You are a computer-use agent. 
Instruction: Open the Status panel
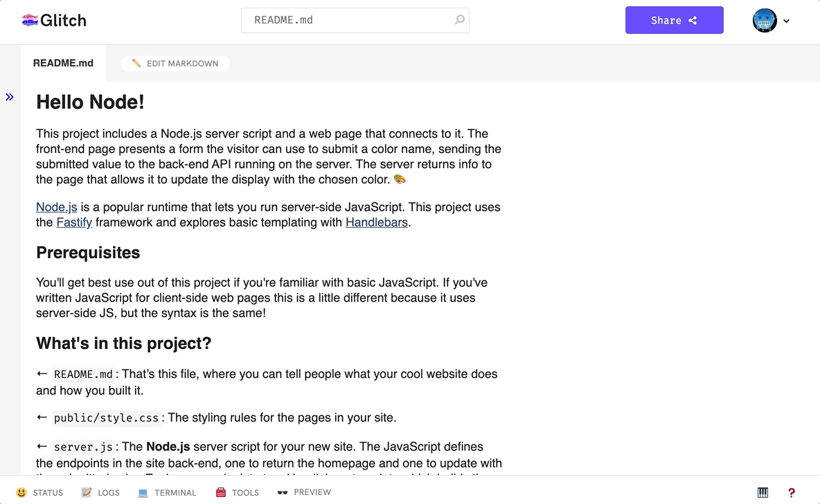39,493
